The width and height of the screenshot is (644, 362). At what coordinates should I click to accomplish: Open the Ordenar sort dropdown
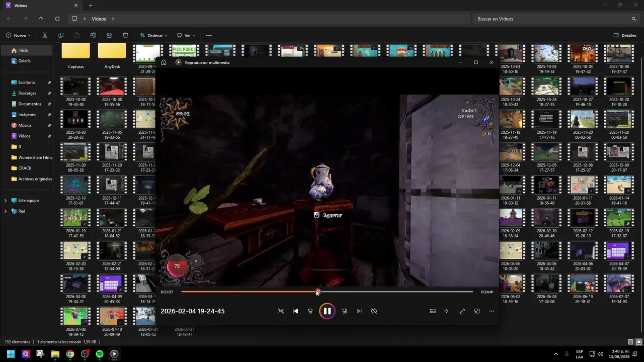coord(153,35)
